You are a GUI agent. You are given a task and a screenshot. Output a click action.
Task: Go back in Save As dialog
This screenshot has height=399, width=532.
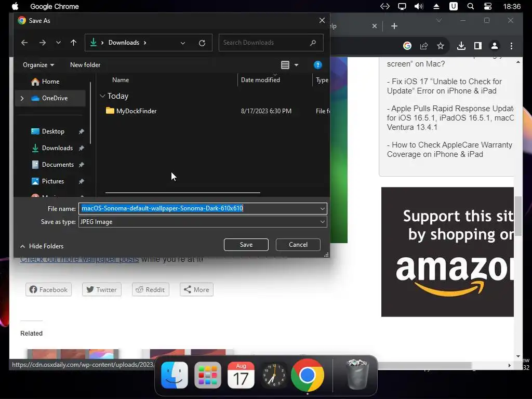pos(24,43)
